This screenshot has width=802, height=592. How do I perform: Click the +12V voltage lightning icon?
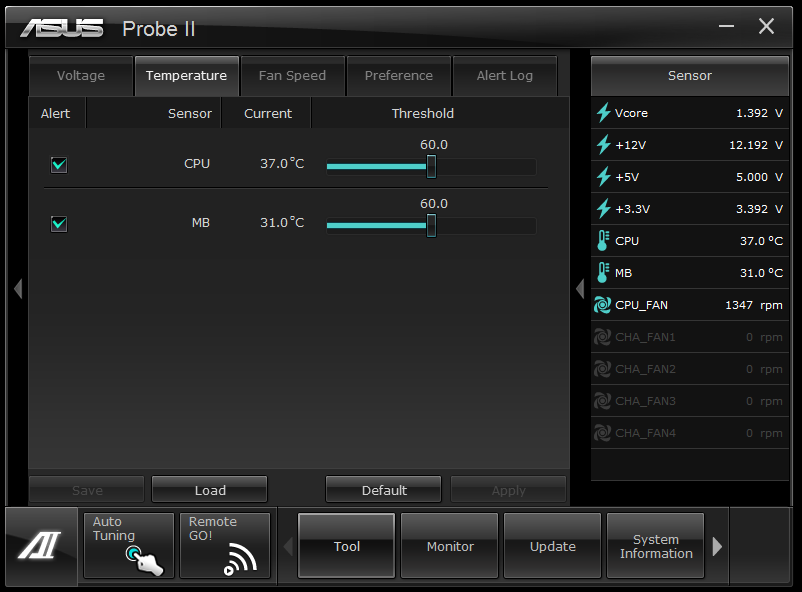pos(603,145)
